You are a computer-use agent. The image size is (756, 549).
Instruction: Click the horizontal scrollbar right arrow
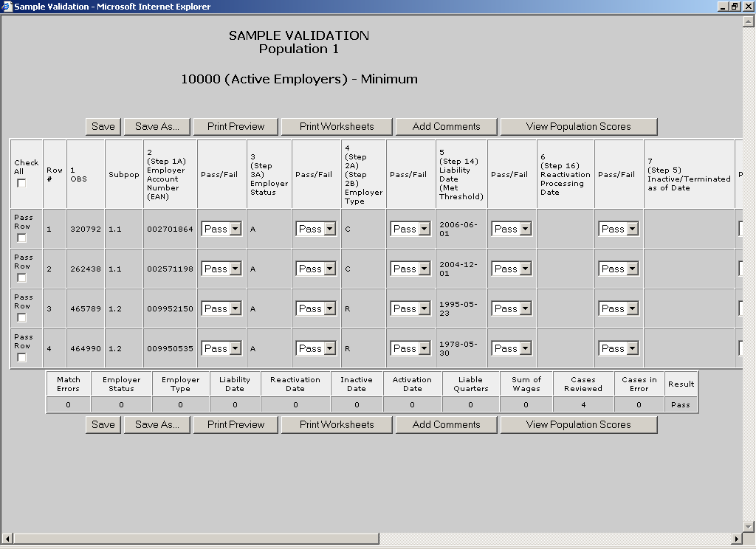(736, 538)
